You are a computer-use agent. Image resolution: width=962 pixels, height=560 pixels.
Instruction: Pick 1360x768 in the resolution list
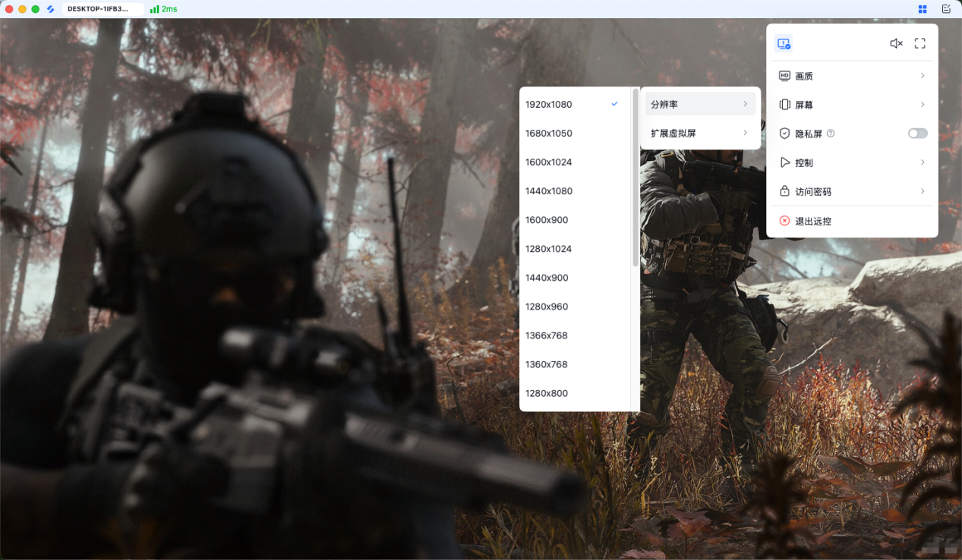(x=575, y=363)
